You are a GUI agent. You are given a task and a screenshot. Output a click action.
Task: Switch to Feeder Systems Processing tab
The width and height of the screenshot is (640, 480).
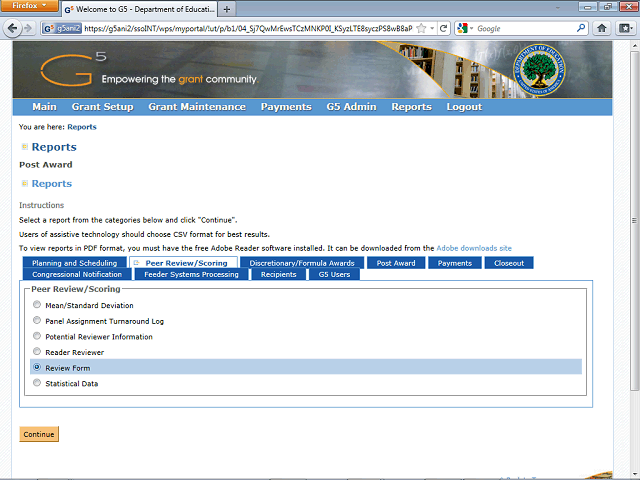(191, 274)
